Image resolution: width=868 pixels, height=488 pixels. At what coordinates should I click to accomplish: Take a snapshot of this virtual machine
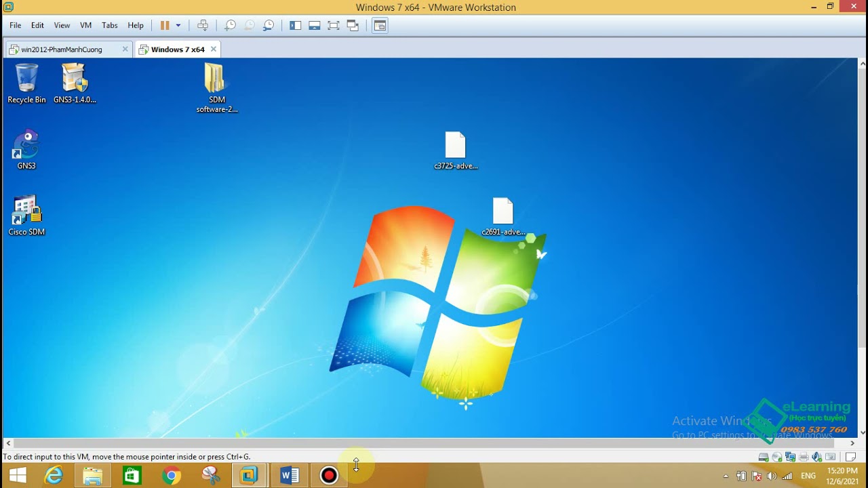pos(231,25)
